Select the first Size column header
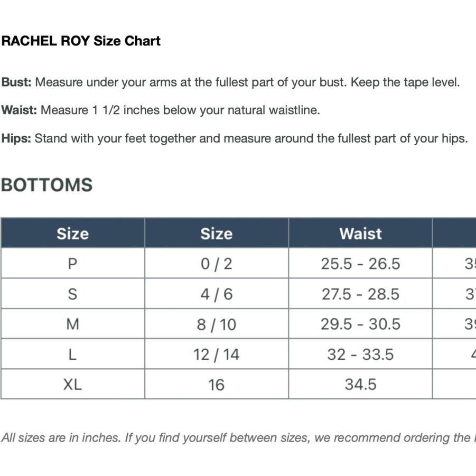This screenshot has height=476, width=476. pyautogui.click(x=72, y=234)
